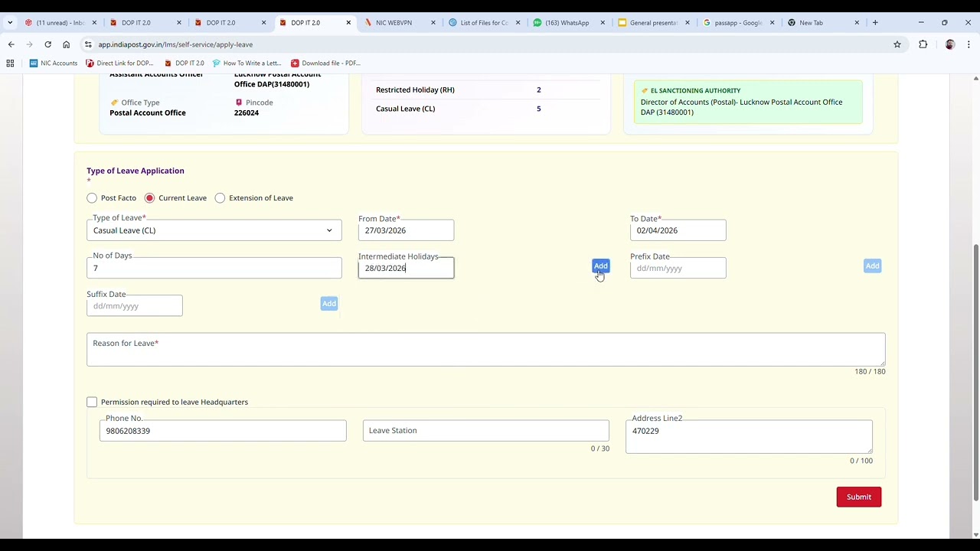The width and height of the screenshot is (980, 551).
Task: Click the browser Home icon
Action: [66, 44]
